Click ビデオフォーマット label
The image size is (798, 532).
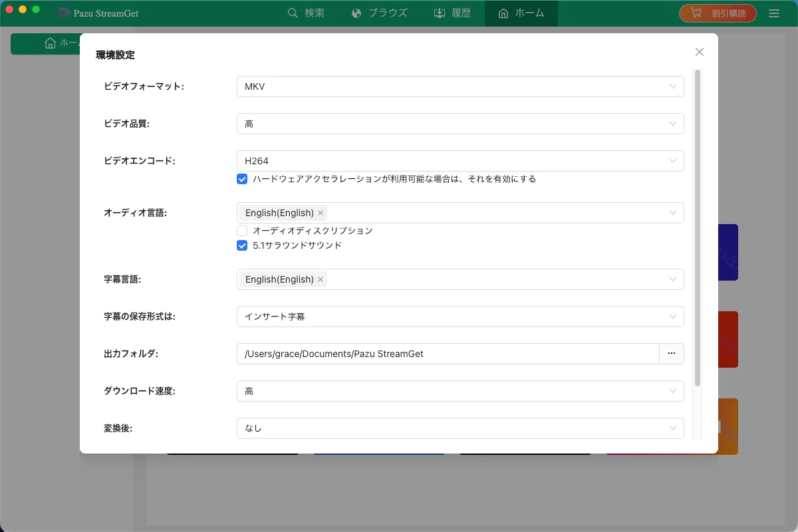tap(144, 86)
